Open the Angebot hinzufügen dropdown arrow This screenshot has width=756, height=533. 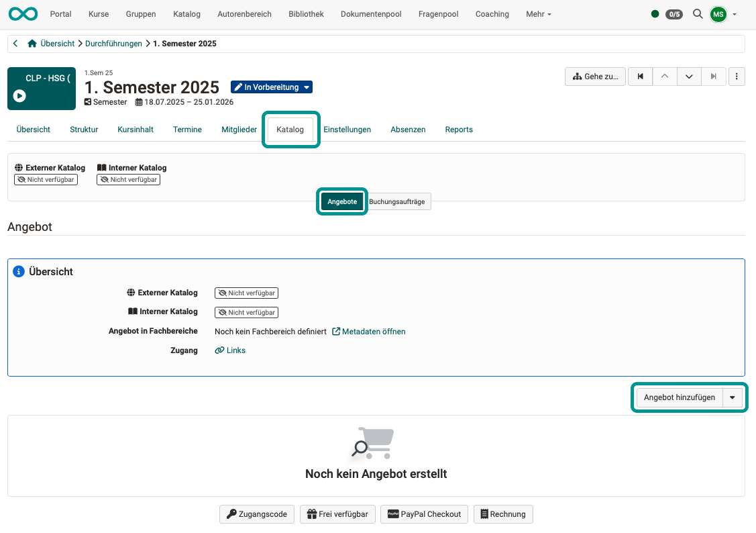pyautogui.click(x=733, y=397)
